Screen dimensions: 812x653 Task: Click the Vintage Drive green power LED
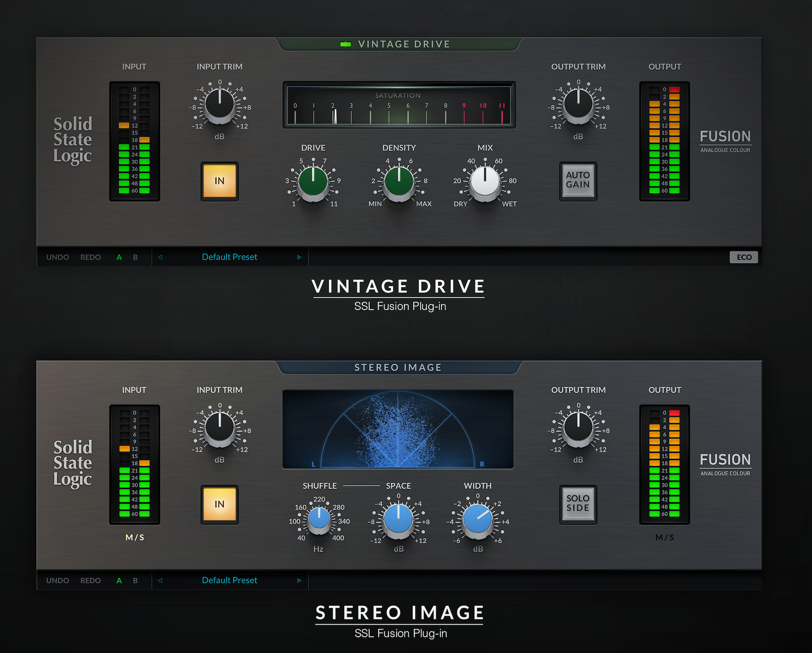click(x=346, y=44)
